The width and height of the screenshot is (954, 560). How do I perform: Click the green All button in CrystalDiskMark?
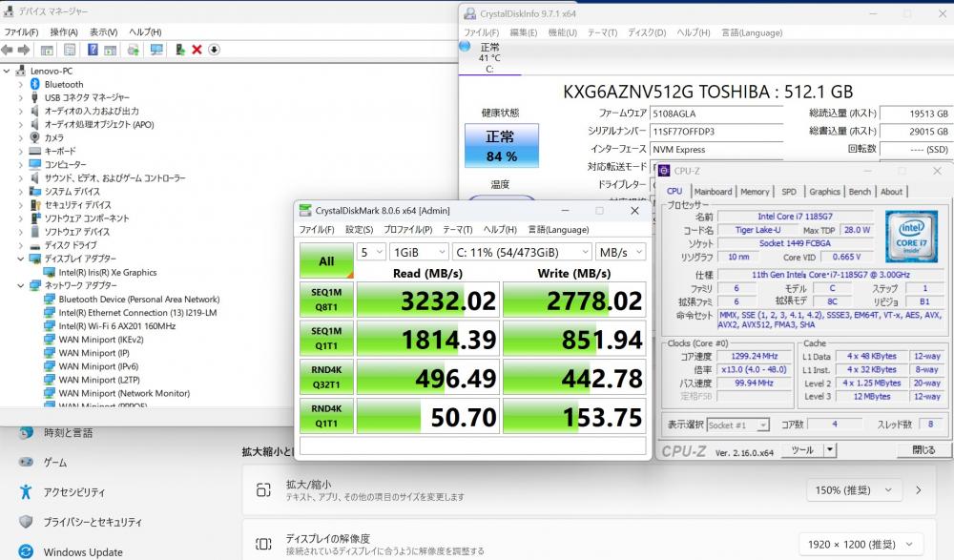click(x=326, y=260)
